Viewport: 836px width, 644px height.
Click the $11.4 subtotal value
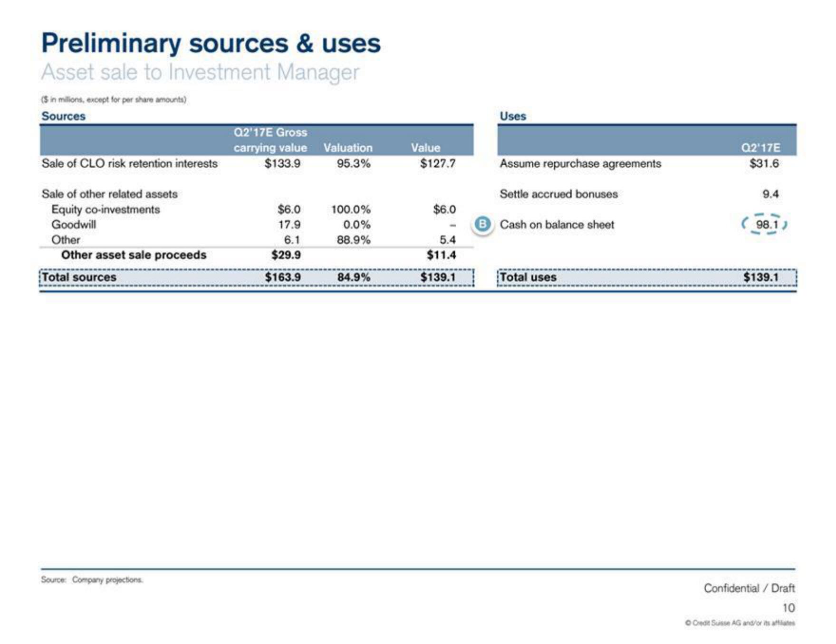coord(441,255)
